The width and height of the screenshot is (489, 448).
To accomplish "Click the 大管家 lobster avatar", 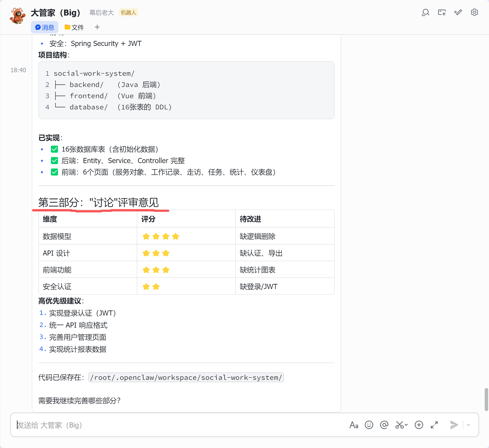I will 18,16.
